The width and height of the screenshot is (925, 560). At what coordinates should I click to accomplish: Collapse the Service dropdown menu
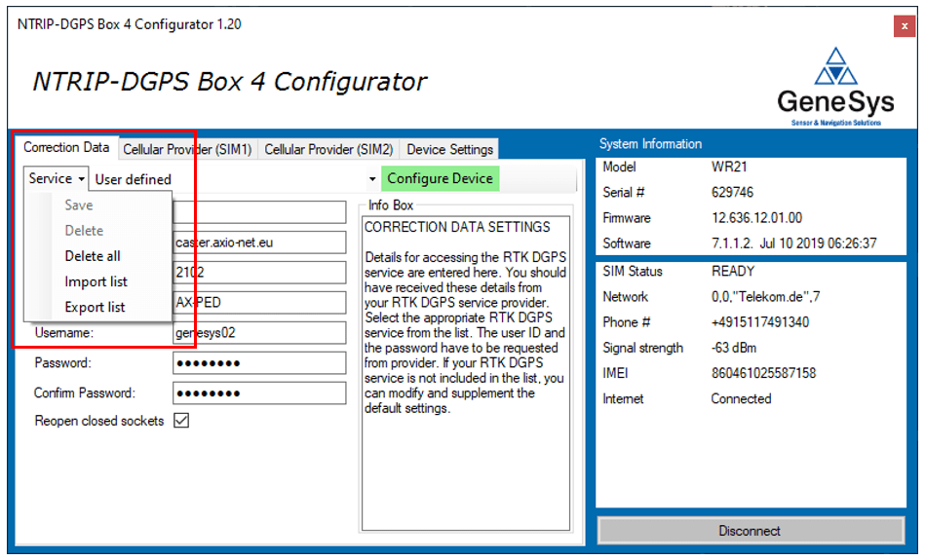coord(57,178)
